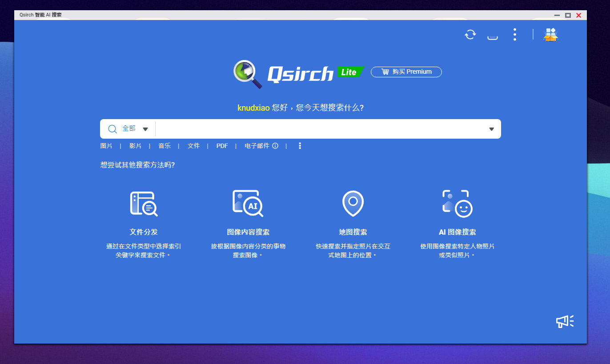Filter by 图片 category

click(x=106, y=146)
